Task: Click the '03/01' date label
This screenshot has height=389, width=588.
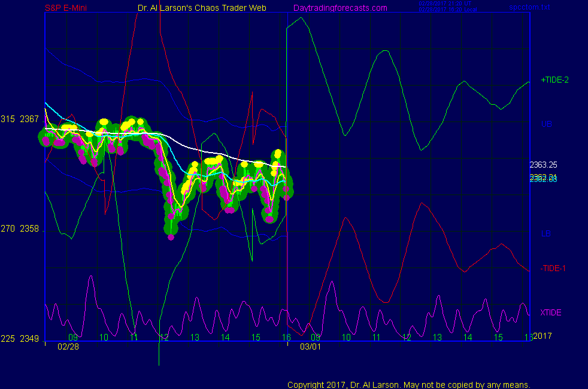Action: click(311, 347)
